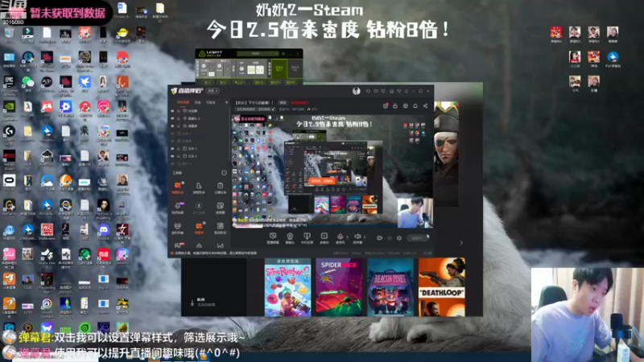This screenshot has height=362, width=644.
Task: Add the phone screen-cast source from the bottom toolbar
Action: point(307,237)
